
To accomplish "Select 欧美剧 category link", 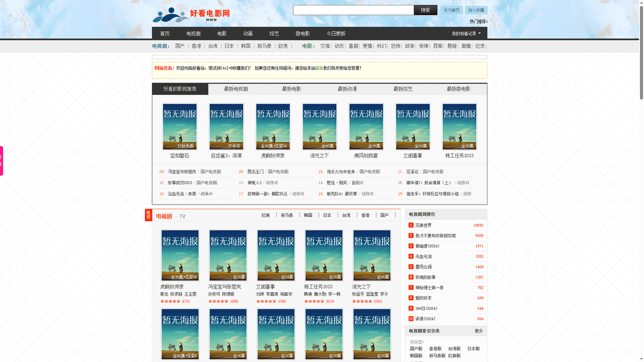I will point(454,356).
